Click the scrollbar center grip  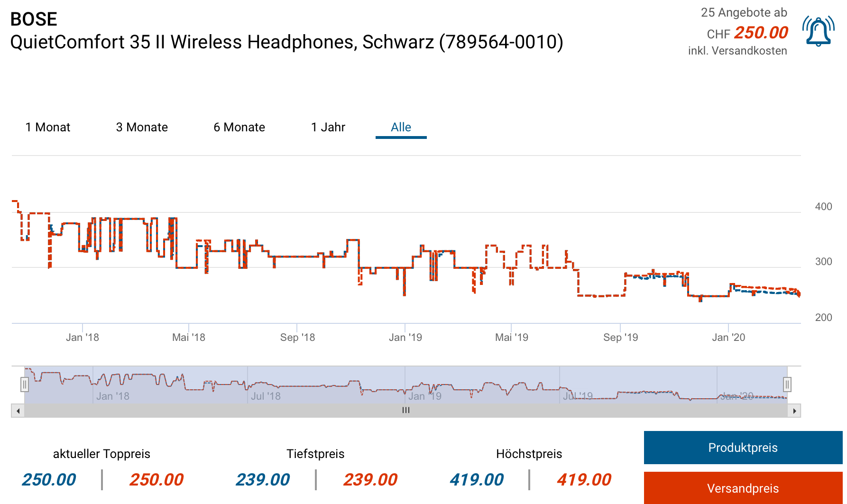click(x=406, y=411)
